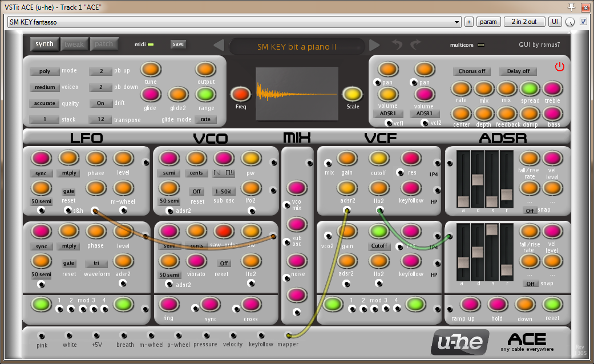This screenshot has width=594, height=364.
Task: Toggle Delay off button
Action: [x=518, y=71]
